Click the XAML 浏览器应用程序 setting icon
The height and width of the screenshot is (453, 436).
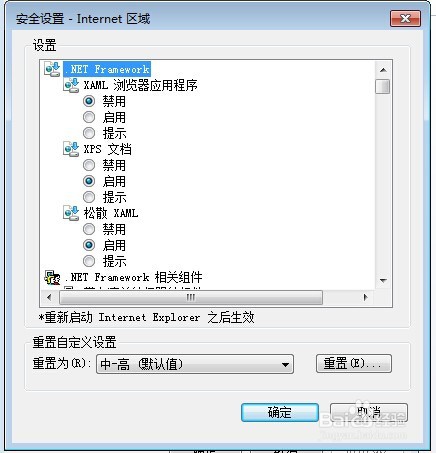coord(71,85)
